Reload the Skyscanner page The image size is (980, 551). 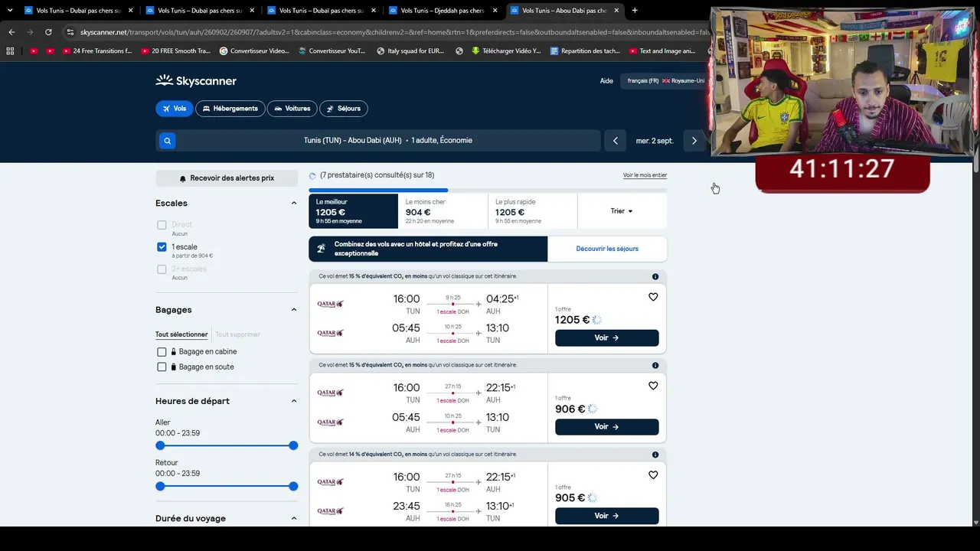(x=48, y=32)
